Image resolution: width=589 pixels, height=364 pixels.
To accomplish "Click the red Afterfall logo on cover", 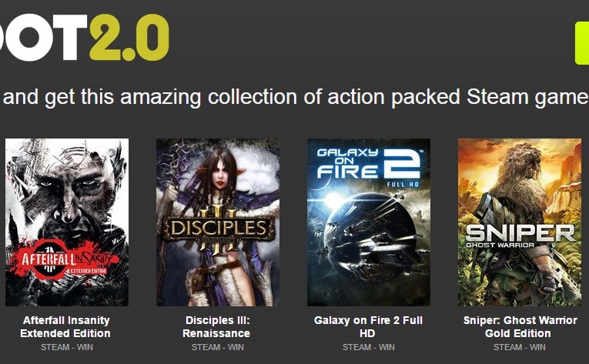I will pyautogui.click(x=65, y=260).
